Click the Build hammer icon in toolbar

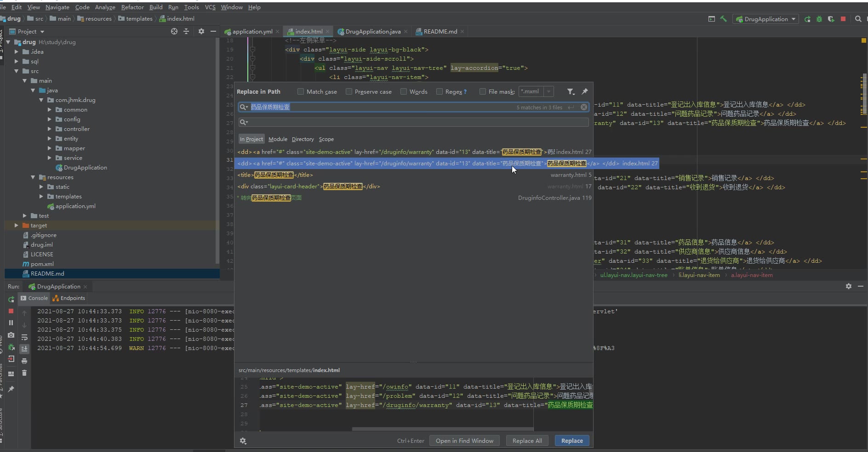pyautogui.click(x=724, y=19)
